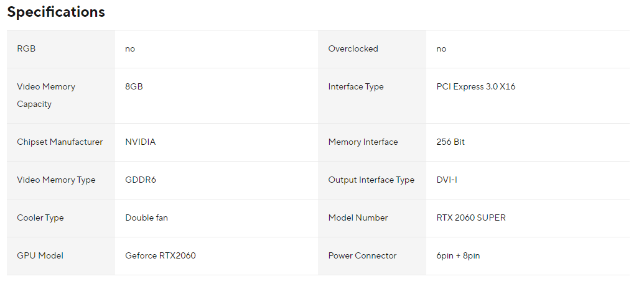
Task: Click the RGB label cell
Action: [x=26, y=49]
